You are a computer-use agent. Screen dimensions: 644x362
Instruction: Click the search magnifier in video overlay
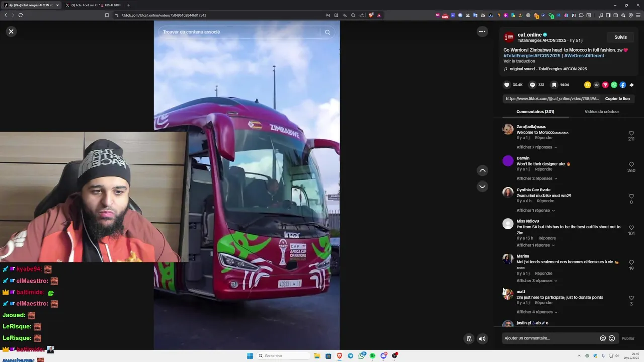[327, 32]
